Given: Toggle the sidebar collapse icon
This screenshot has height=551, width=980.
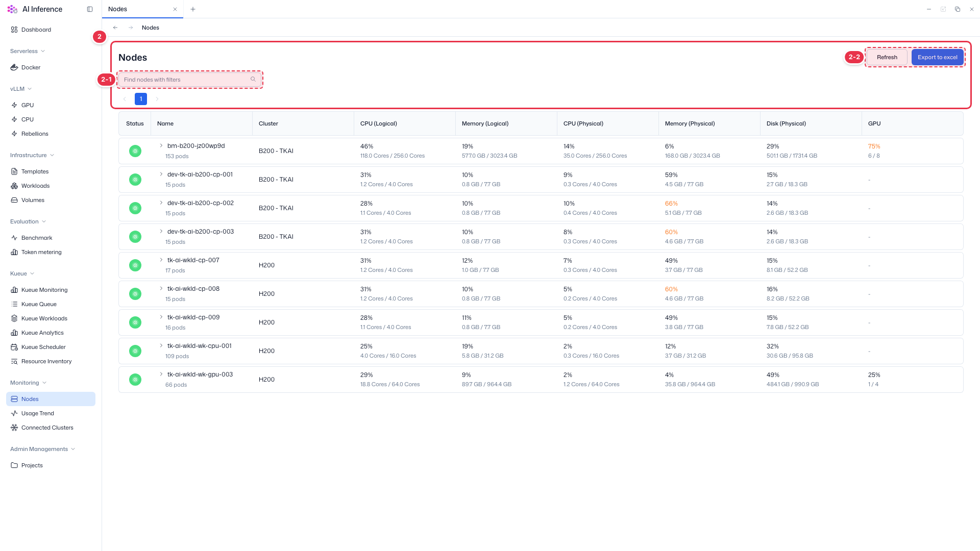Looking at the screenshot, I should [90, 9].
